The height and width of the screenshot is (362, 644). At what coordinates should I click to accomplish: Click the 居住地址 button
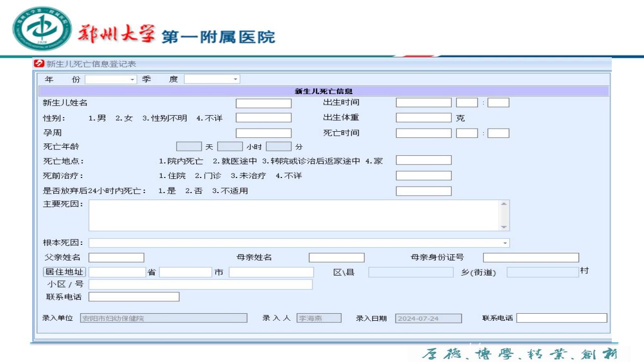click(64, 272)
